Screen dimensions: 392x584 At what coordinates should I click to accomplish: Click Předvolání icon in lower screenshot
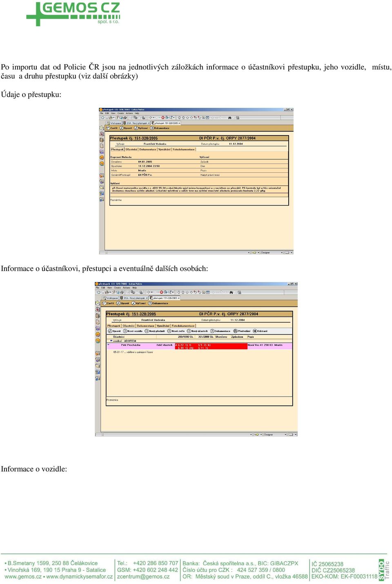235,331
